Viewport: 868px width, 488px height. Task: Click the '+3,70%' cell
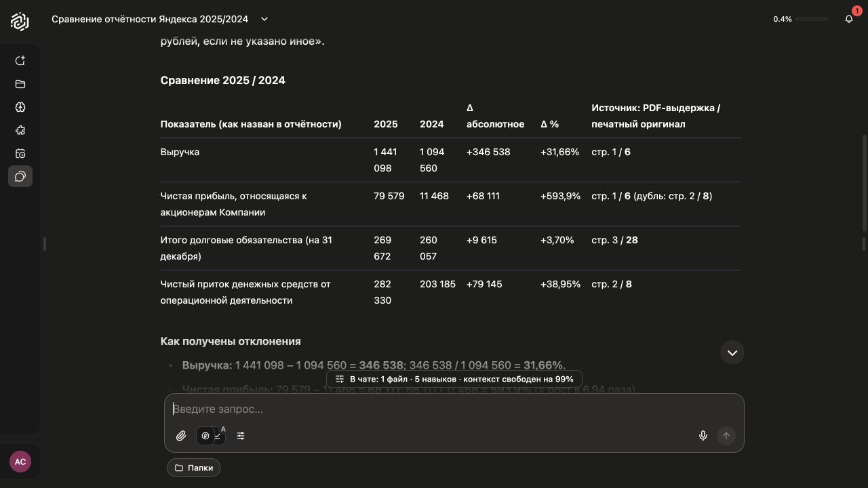click(x=557, y=240)
